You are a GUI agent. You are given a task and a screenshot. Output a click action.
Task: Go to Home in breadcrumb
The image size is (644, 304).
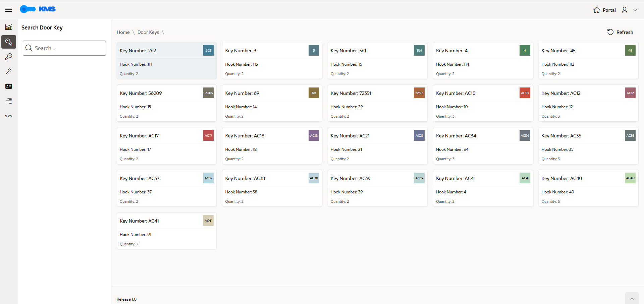(x=123, y=32)
